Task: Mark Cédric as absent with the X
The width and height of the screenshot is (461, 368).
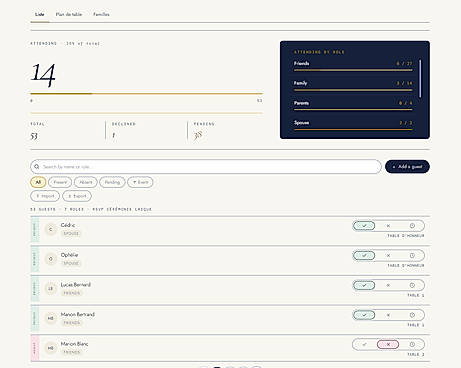Action: [x=388, y=226]
